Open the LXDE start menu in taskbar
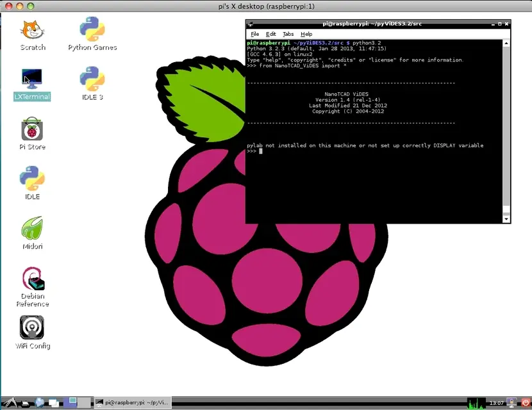Image resolution: width=532 pixels, height=410 pixels. click(x=9, y=402)
